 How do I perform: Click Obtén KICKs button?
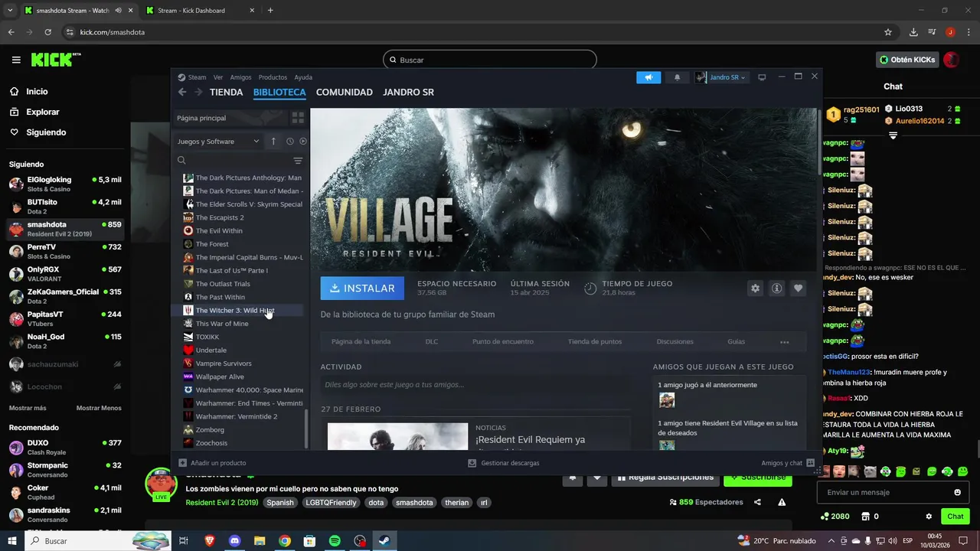908,60
